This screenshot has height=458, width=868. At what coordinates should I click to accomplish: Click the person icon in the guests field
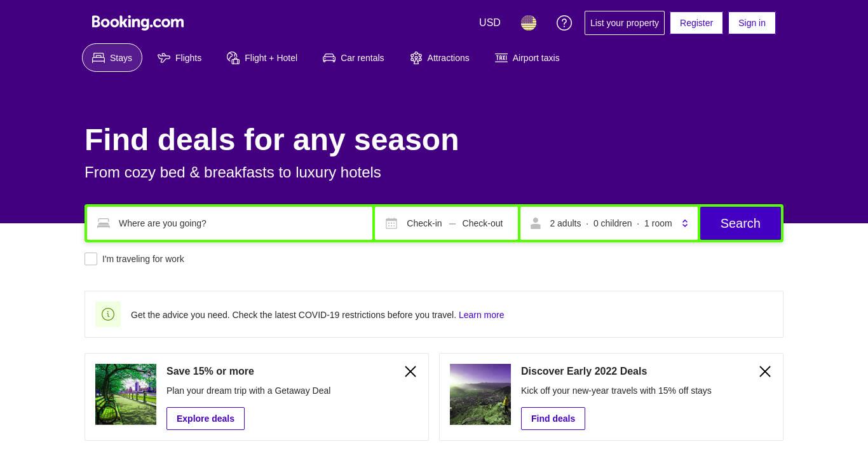tap(536, 223)
